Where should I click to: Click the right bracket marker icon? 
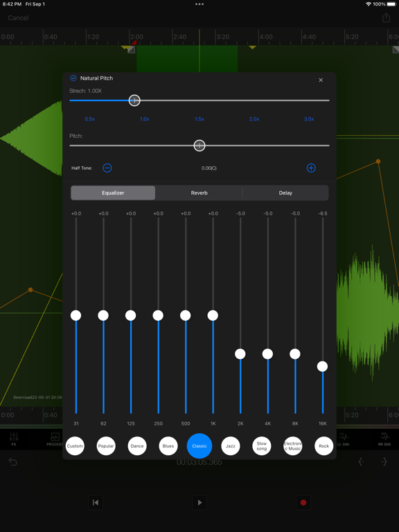(x=384, y=462)
